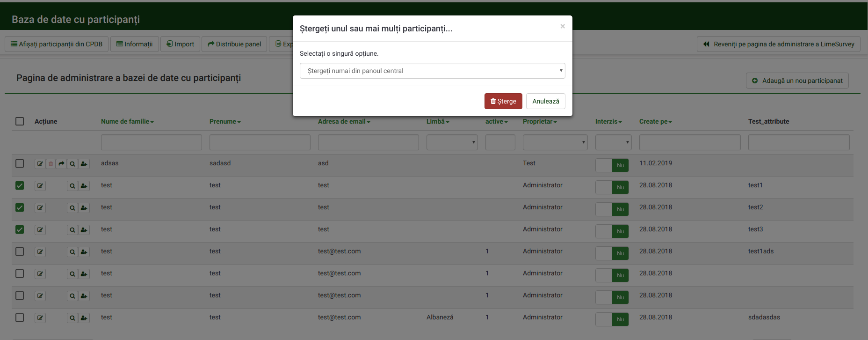The height and width of the screenshot is (340, 868).
Task: Edit the participant with attribute test3
Action: tap(40, 230)
